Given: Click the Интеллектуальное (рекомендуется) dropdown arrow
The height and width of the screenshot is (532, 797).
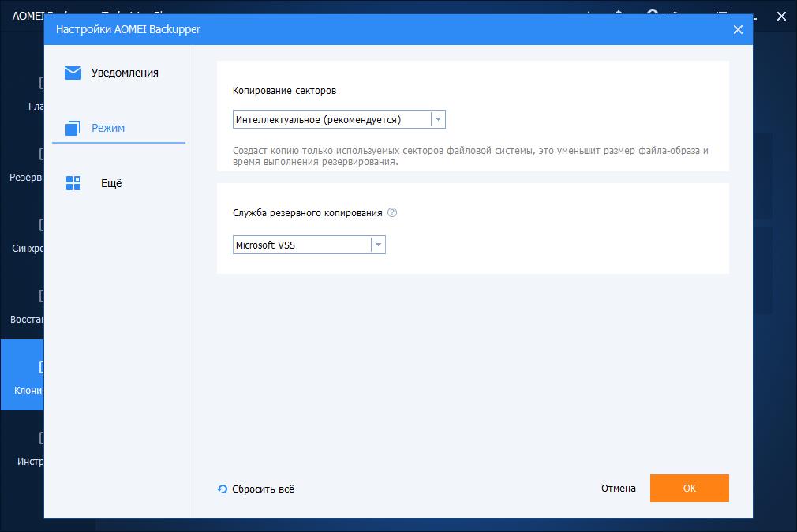Looking at the screenshot, I should (x=438, y=119).
